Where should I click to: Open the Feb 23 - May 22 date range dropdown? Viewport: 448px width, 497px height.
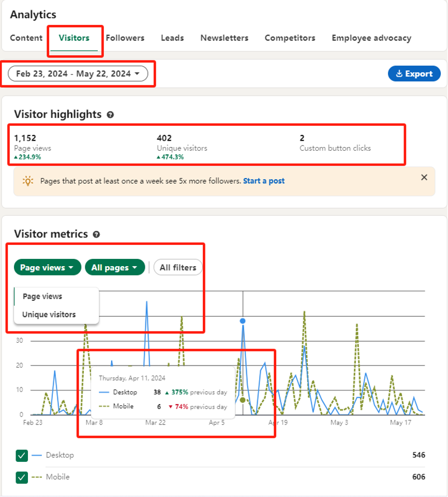pyautogui.click(x=78, y=74)
